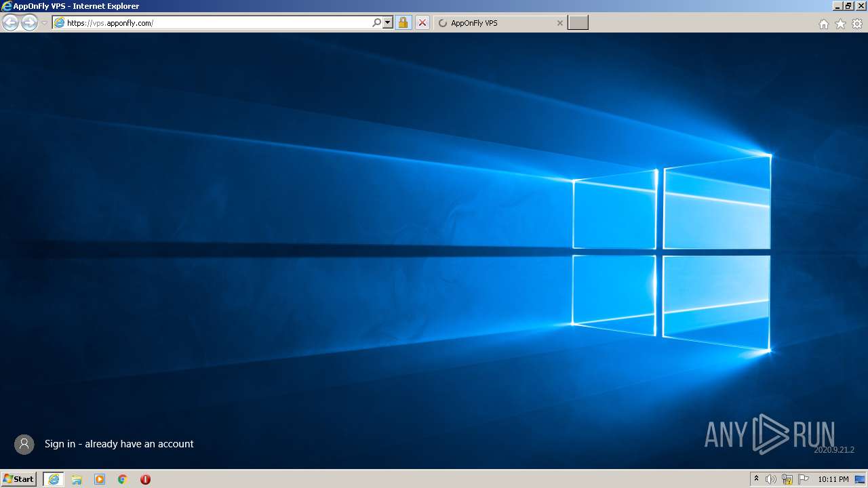The image size is (868, 488).
Task: Click Internet Explorer taskbar button
Action: coord(54,479)
